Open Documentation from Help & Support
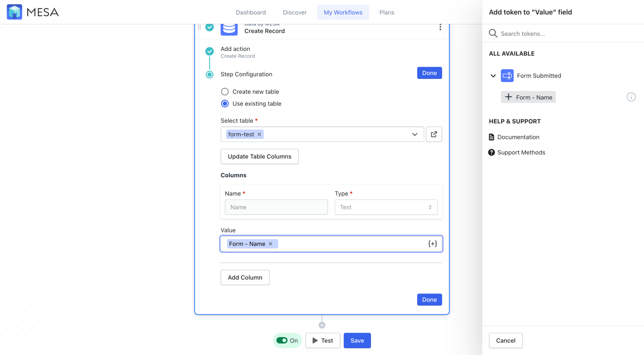Screen dimensions: 644x355 pyautogui.click(x=518, y=137)
